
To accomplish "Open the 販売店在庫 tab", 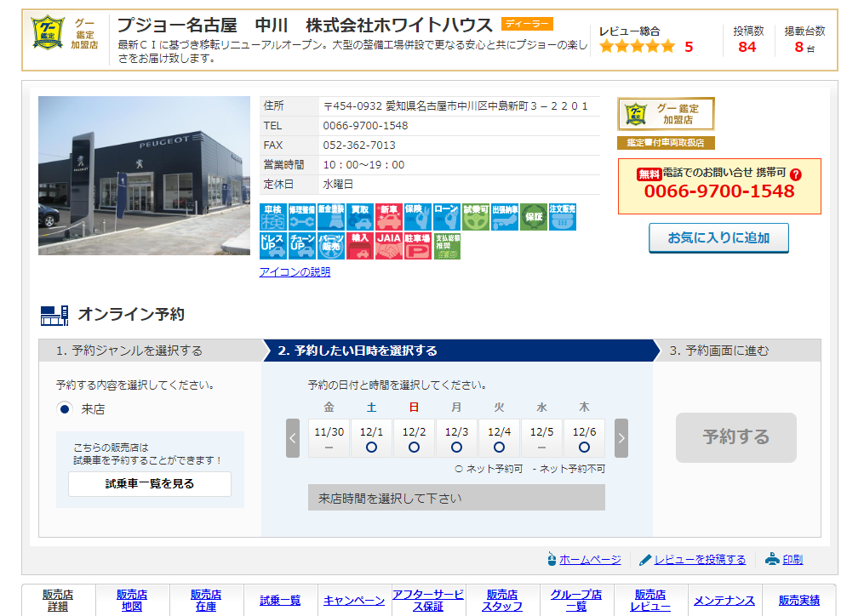I will tap(206, 600).
